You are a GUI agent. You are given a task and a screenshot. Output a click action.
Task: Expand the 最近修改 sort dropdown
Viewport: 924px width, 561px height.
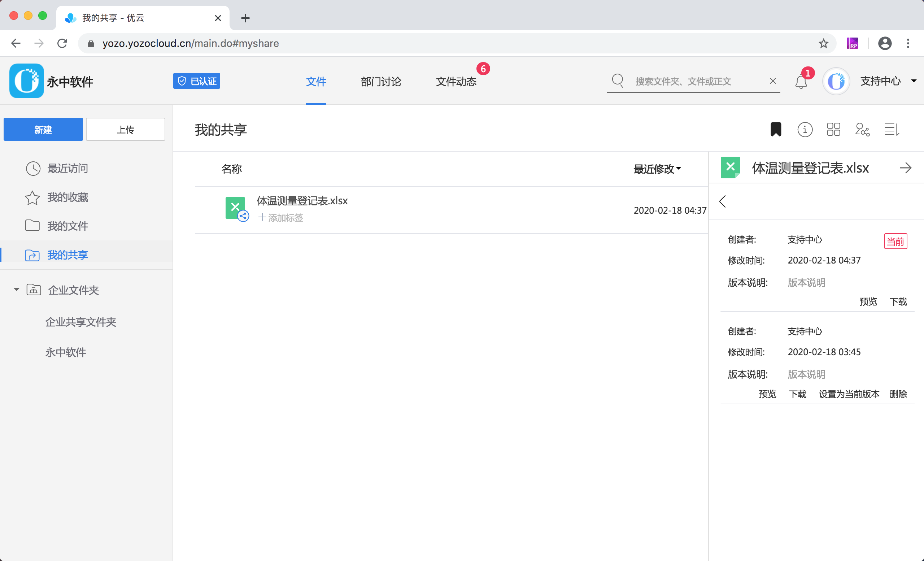657,169
